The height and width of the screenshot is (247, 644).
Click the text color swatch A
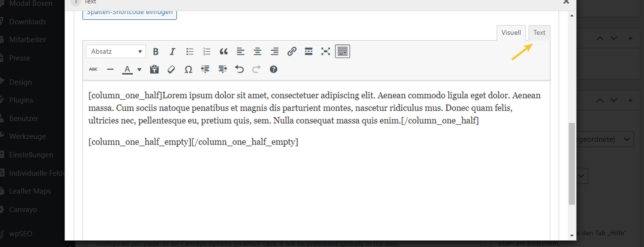tap(127, 69)
